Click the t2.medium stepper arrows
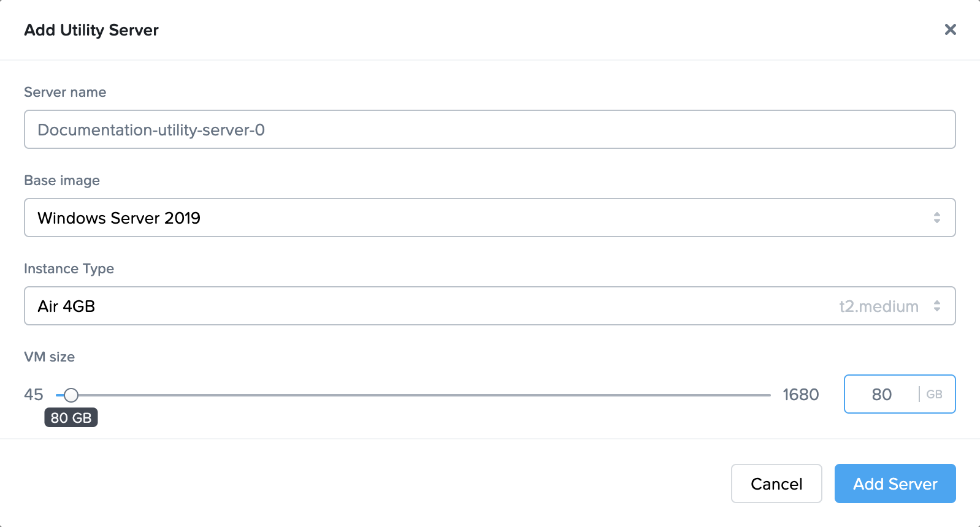Screen dimensions: 980x527 936,306
